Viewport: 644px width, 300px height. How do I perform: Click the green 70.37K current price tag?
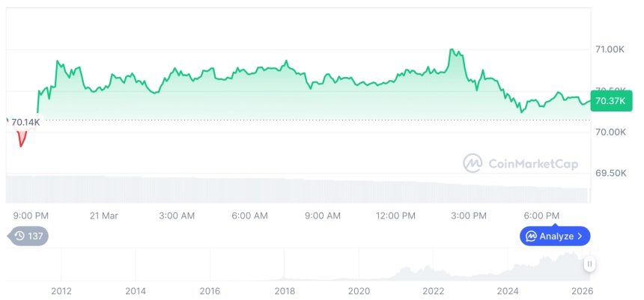pos(610,101)
